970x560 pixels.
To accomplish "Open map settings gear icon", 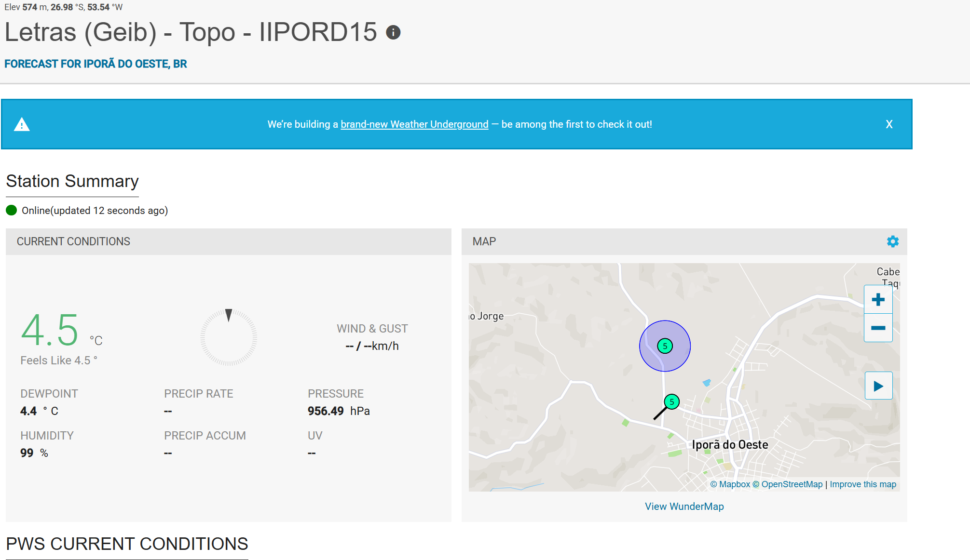I will (x=892, y=241).
